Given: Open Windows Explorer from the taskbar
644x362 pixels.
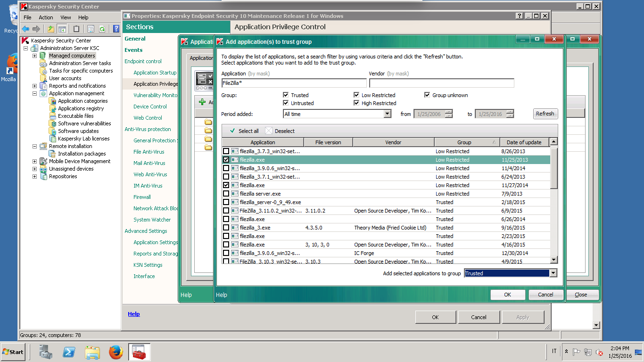Looking at the screenshot, I should coord(92,352).
